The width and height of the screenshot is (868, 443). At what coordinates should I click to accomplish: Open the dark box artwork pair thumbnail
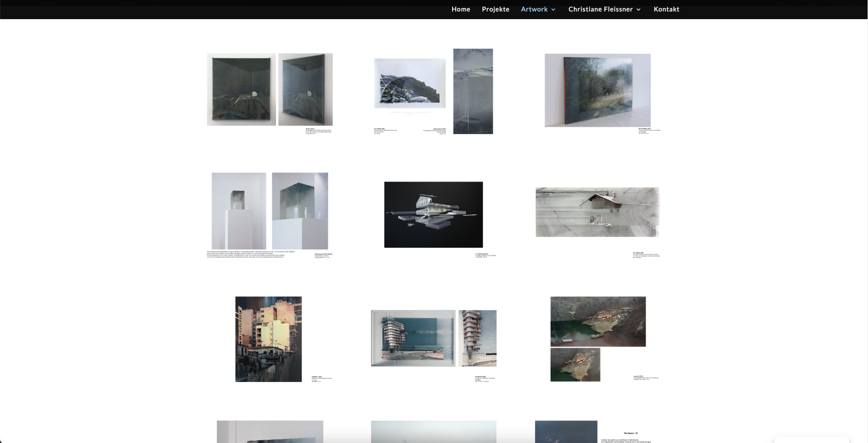[270, 89]
